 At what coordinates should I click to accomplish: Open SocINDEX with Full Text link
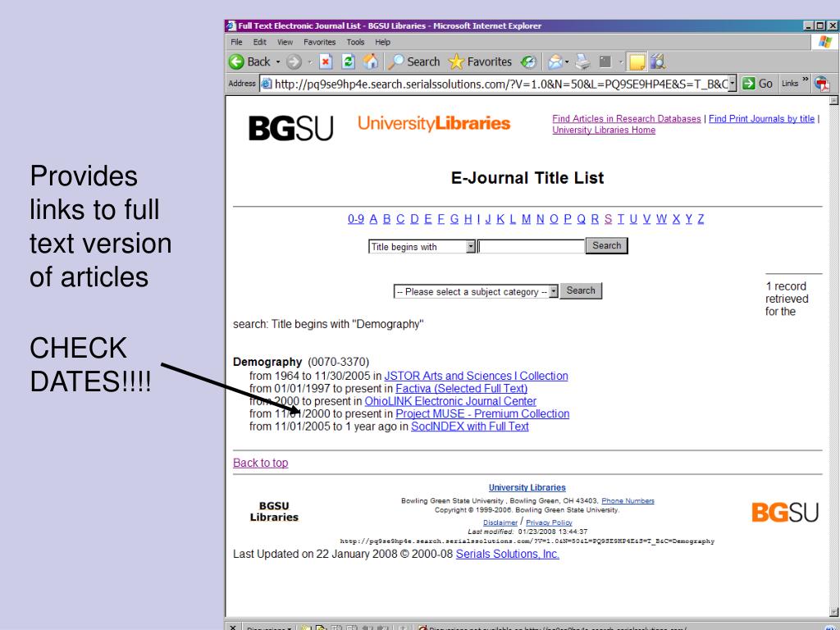click(470, 427)
